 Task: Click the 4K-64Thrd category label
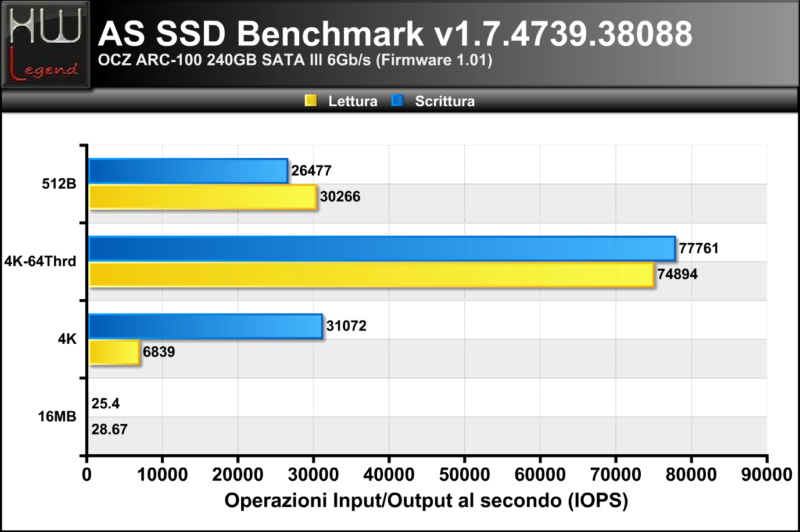[41, 261]
